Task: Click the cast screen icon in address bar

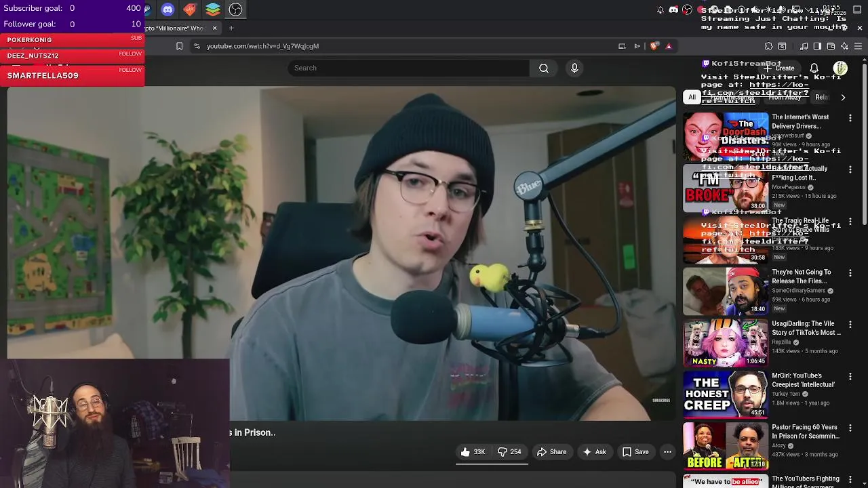Action: click(x=622, y=46)
